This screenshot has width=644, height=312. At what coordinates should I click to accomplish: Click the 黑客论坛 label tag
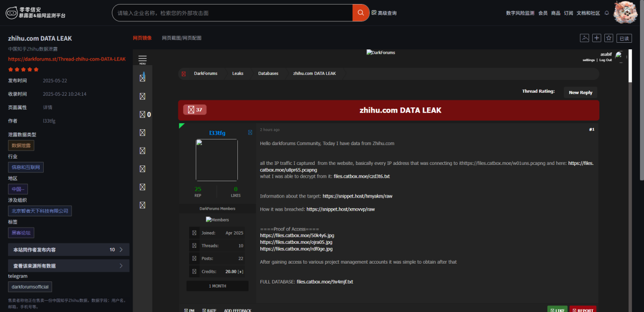(x=21, y=233)
